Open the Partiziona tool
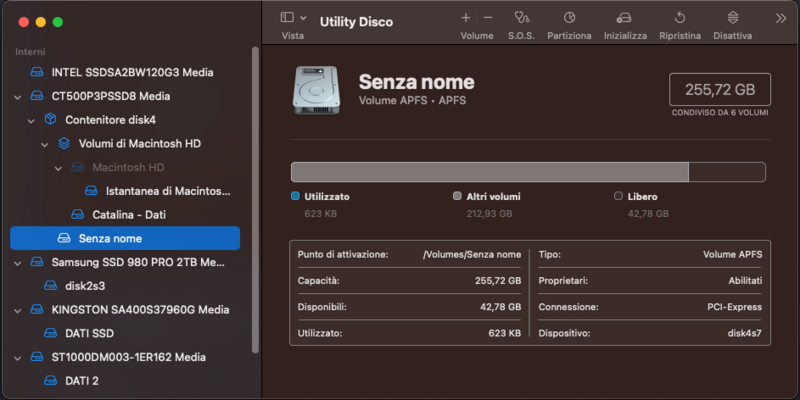 [569, 18]
